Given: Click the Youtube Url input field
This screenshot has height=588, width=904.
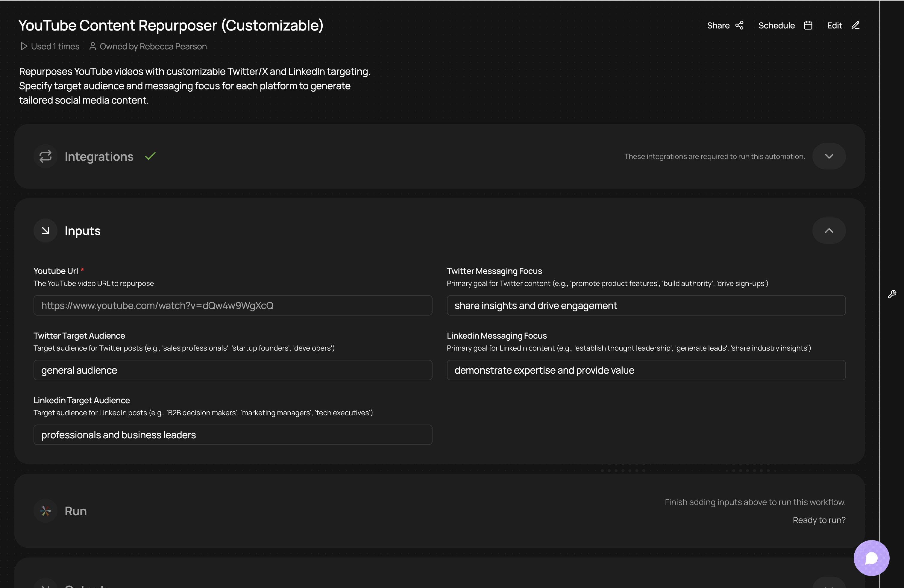Looking at the screenshot, I should 233,305.
